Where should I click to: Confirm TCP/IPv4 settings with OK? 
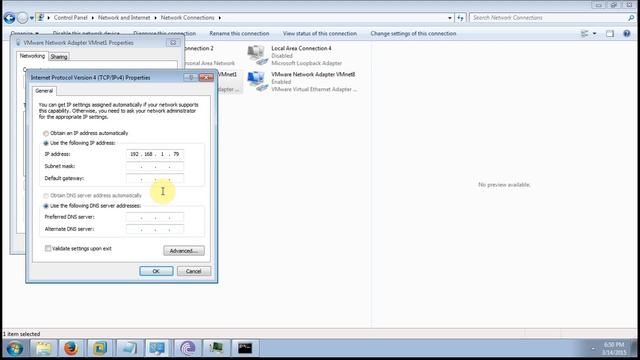click(x=156, y=271)
